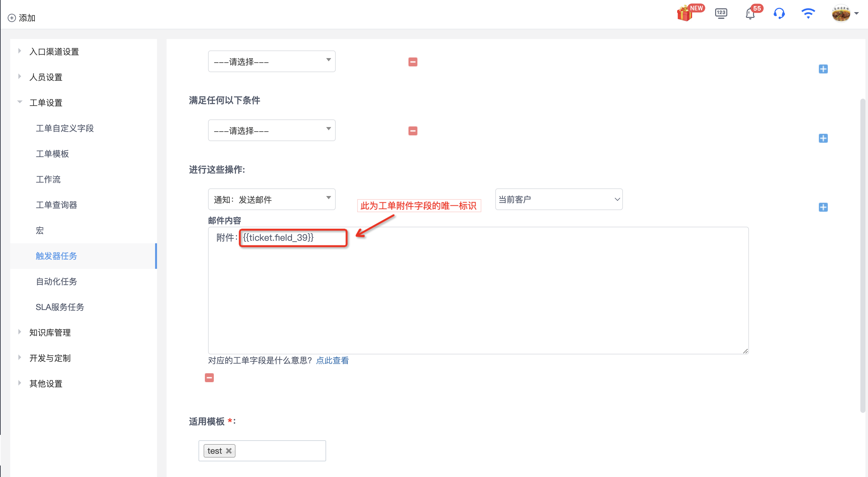Click the wifi connection status icon
Viewport: 868px width, 477px height.
(808, 13)
